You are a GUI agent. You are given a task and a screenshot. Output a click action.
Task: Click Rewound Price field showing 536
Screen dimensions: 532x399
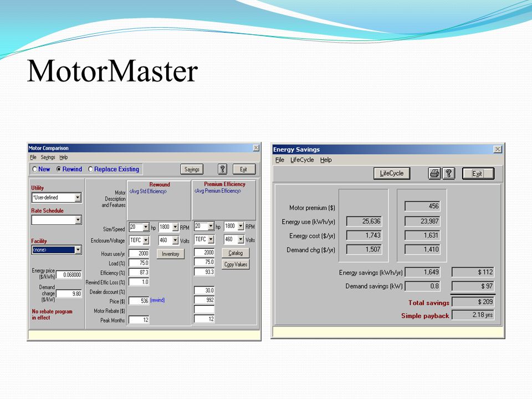[x=139, y=300]
